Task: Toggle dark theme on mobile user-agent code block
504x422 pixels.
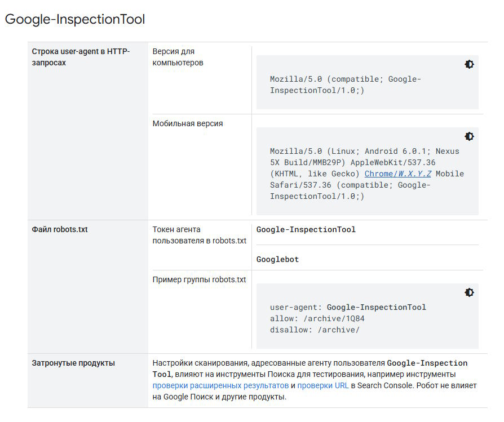Action: point(469,136)
